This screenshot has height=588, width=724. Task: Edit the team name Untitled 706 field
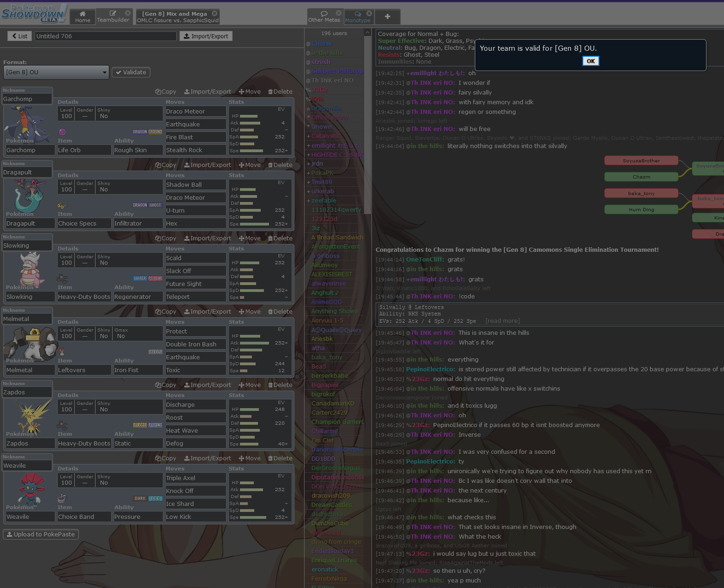(x=106, y=36)
